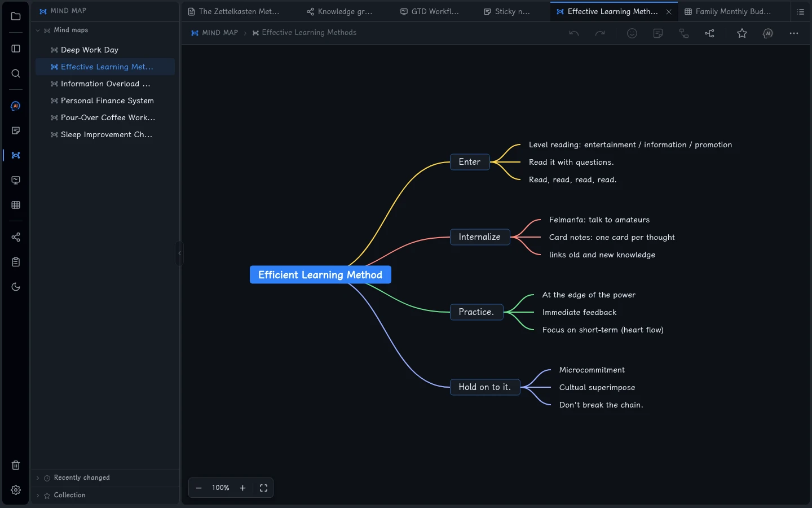This screenshot has width=812, height=508.
Task: Select the Practice. branch node
Action: coord(476,312)
